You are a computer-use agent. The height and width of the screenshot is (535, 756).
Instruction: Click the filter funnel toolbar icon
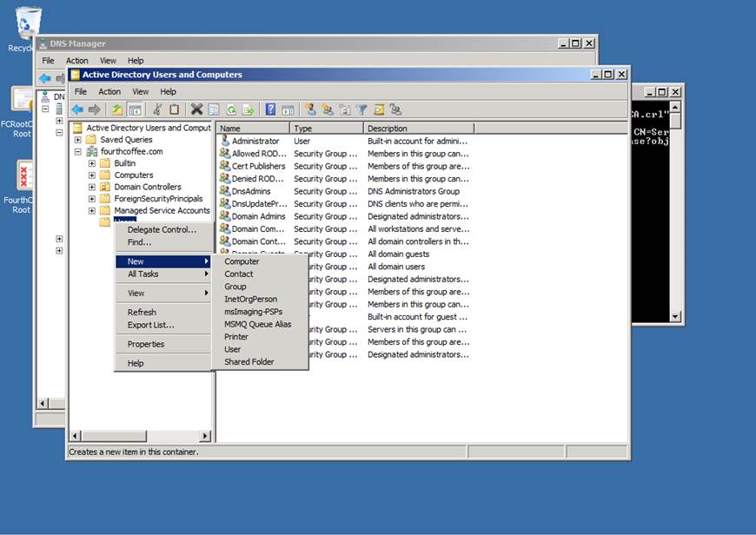pyautogui.click(x=361, y=109)
